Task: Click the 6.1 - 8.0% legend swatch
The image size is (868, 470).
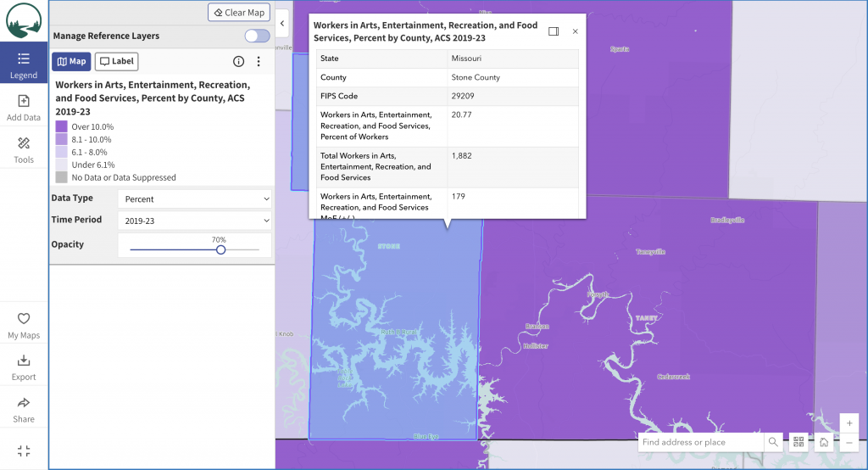Action: tap(61, 152)
